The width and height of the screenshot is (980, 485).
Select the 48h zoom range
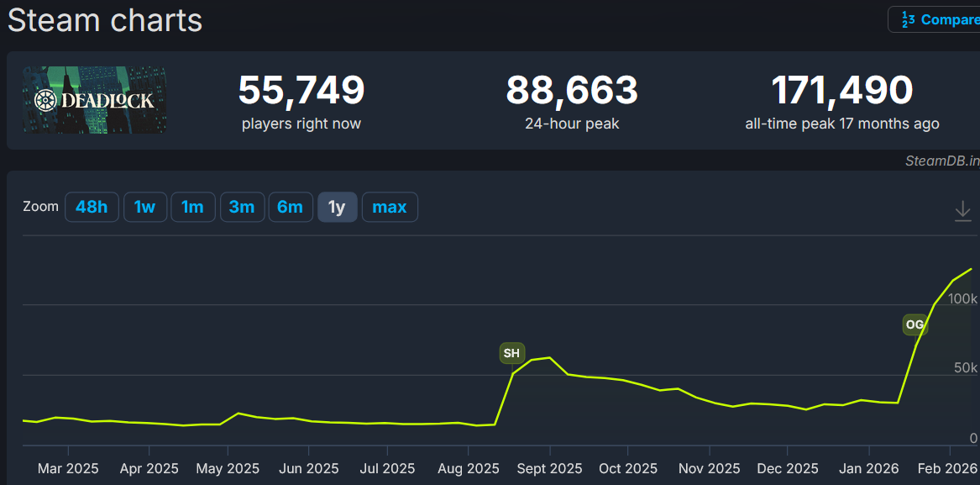[x=92, y=207]
